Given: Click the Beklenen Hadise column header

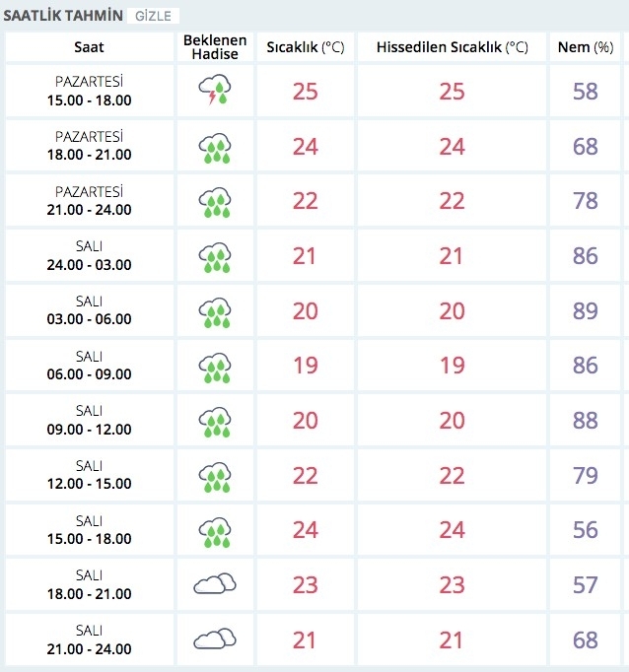Looking at the screenshot, I should click(215, 47).
